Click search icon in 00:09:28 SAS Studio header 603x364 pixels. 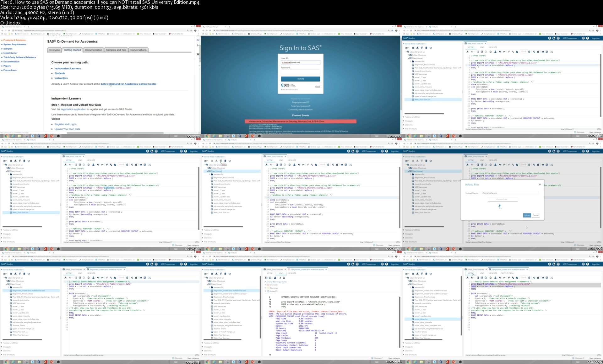point(348,264)
